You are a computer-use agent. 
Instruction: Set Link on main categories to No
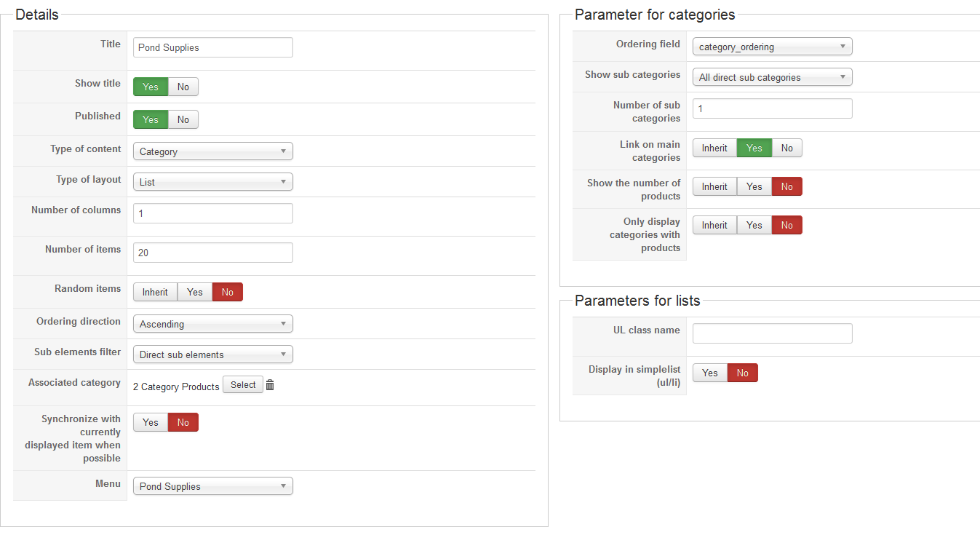[x=787, y=148]
